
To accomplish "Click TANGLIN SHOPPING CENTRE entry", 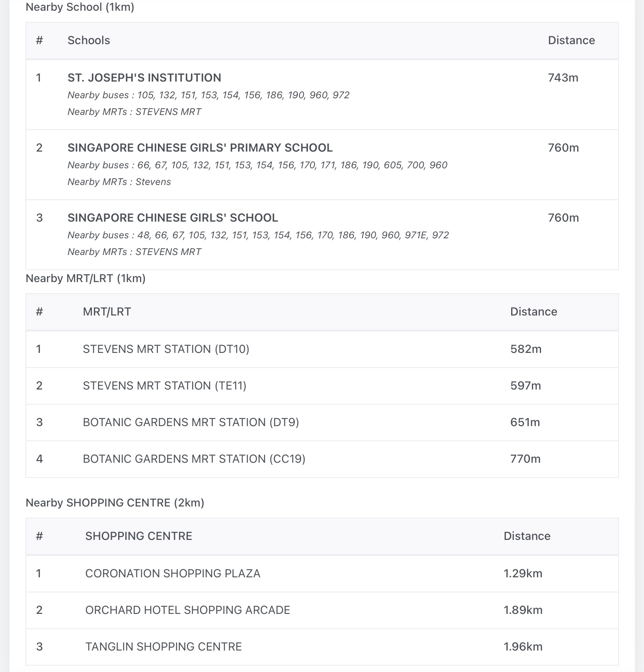I will (163, 647).
